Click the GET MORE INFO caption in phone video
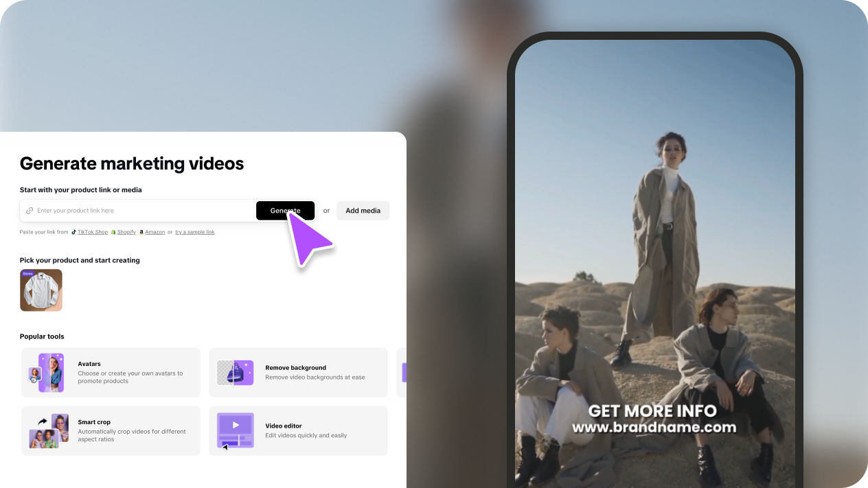 653,411
